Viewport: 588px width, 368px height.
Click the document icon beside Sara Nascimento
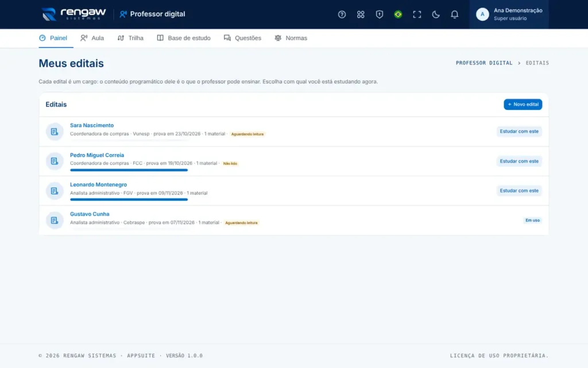[55, 132]
